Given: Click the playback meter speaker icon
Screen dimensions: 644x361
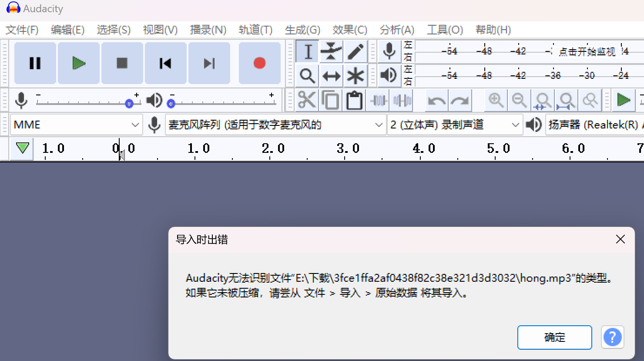Looking at the screenshot, I should pyautogui.click(x=389, y=76).
